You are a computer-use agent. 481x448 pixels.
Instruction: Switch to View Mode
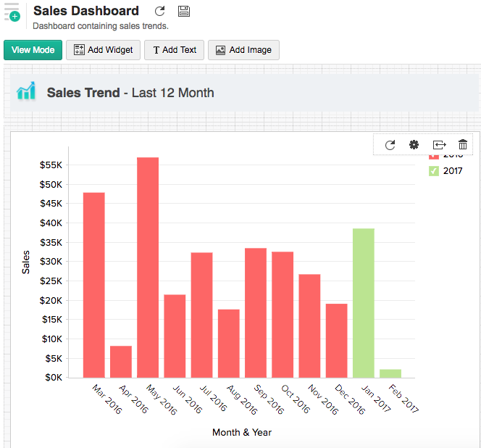click(33, 50)
